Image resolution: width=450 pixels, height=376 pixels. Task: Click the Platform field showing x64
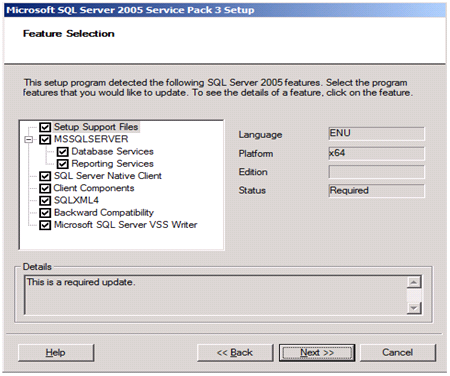(377, 154)
